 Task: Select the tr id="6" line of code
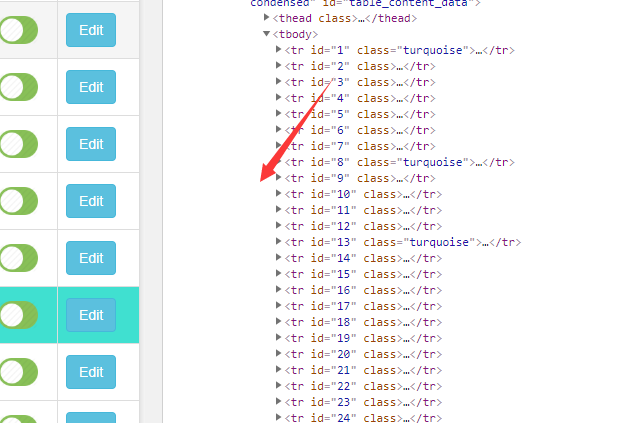pos(360,130)
